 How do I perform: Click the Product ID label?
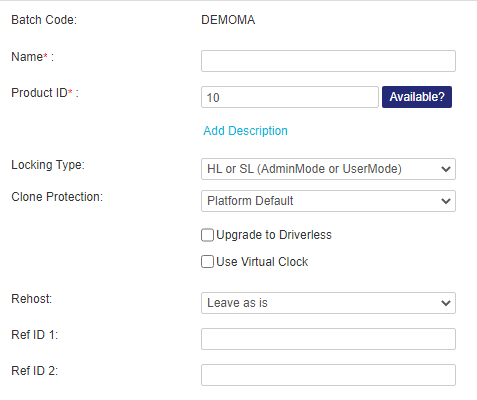[45, 93]
